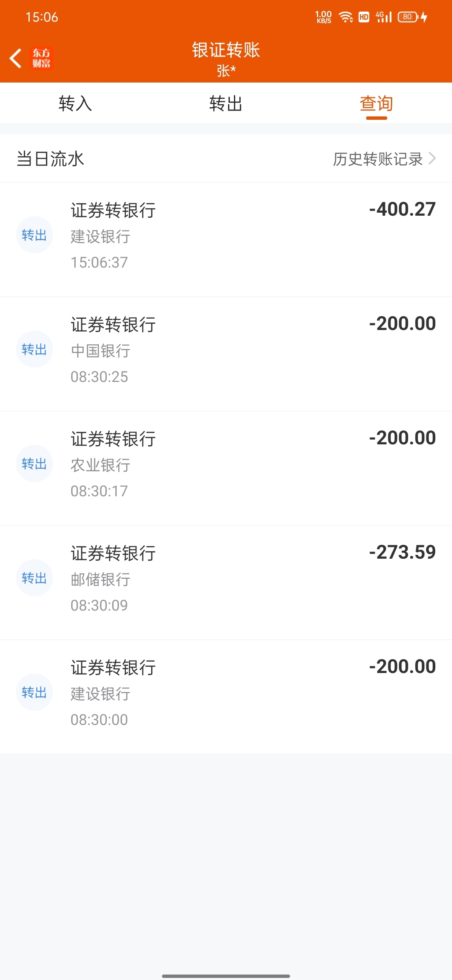Viewport: 452px width, 980px height.
Task: Tap the back arrow icon
Action: 16,58
